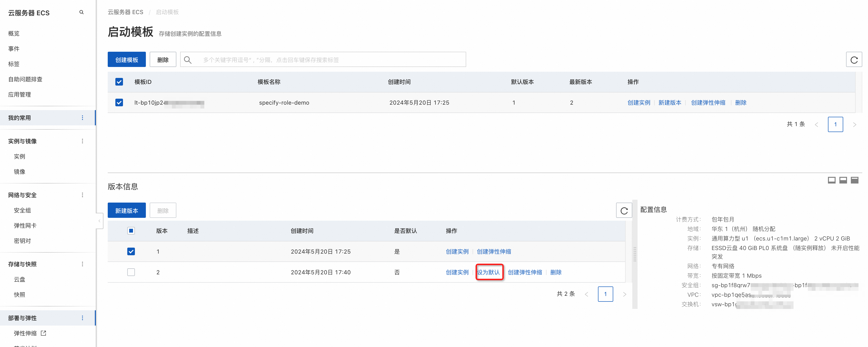Click 设为默认 for version 2
The image size is (868, 347).
488,272
